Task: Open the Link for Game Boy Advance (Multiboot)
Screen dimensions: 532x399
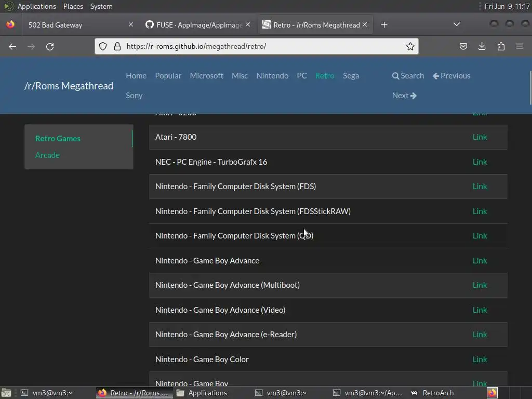Action: point(480,285)
